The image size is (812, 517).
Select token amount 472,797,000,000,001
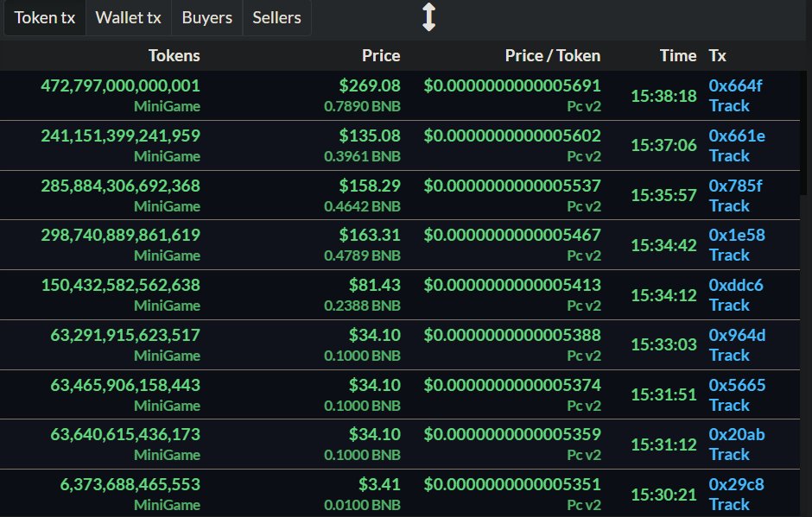(x=121, y=85)
